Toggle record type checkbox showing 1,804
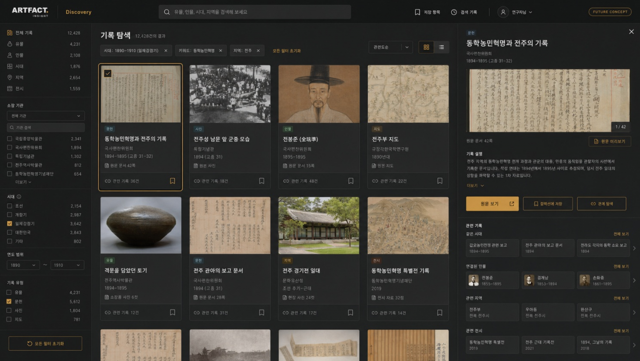 (x=9, y=310)
